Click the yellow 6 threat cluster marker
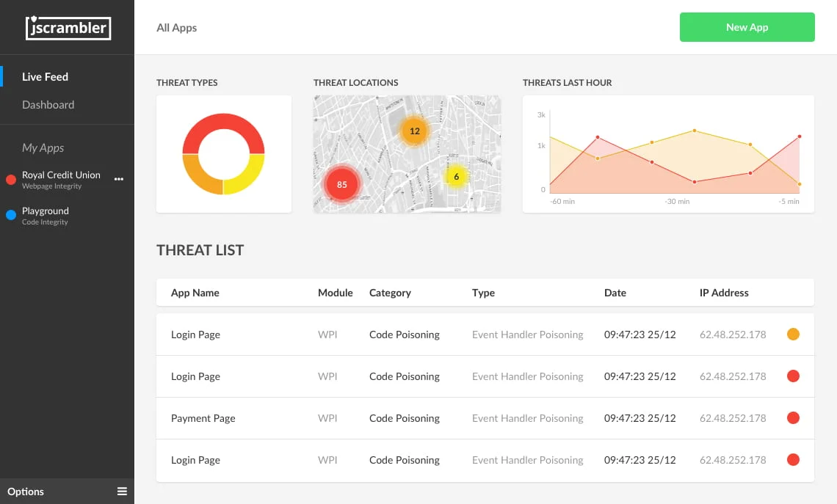This screenshot has height=504, width=837. [456, 177]
